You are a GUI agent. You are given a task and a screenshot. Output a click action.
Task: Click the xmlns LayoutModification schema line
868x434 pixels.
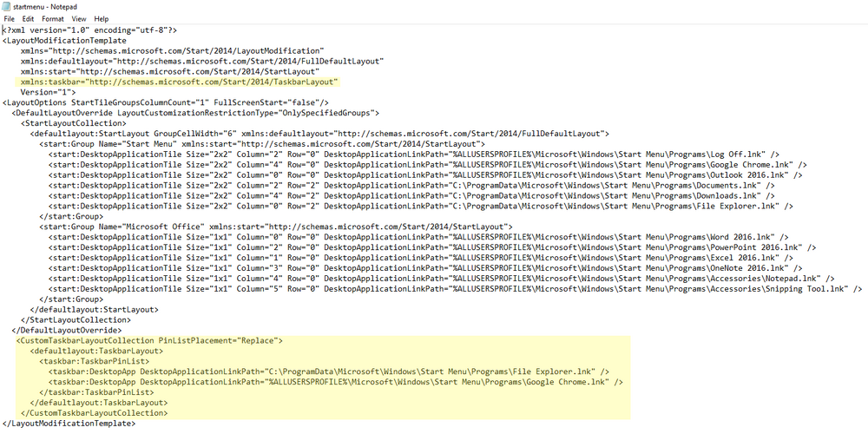172,51
